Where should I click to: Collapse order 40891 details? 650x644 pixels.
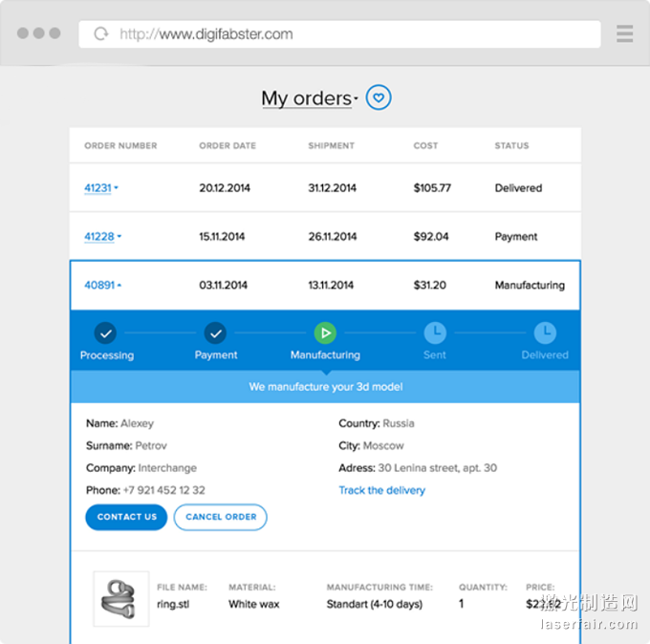point(102,285)
